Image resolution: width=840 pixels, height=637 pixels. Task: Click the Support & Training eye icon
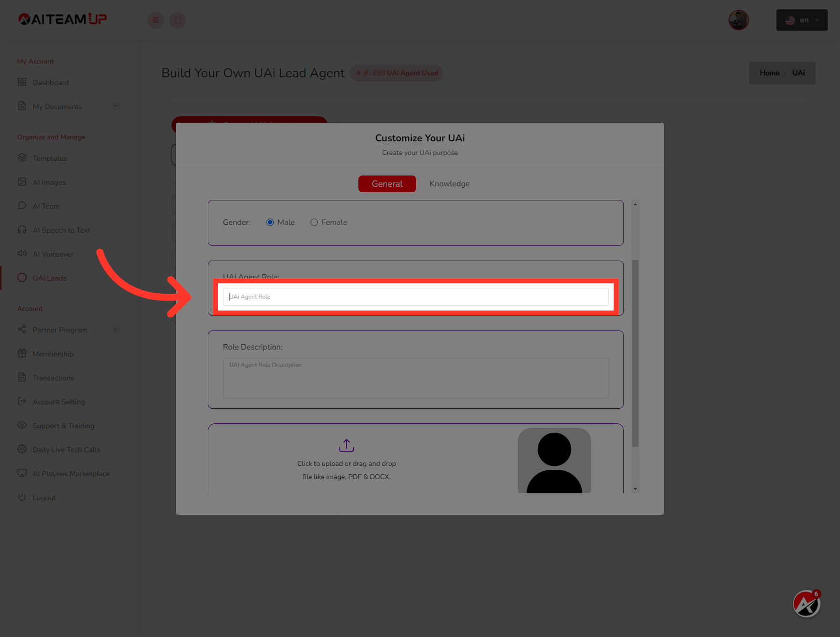click(22, 425)
